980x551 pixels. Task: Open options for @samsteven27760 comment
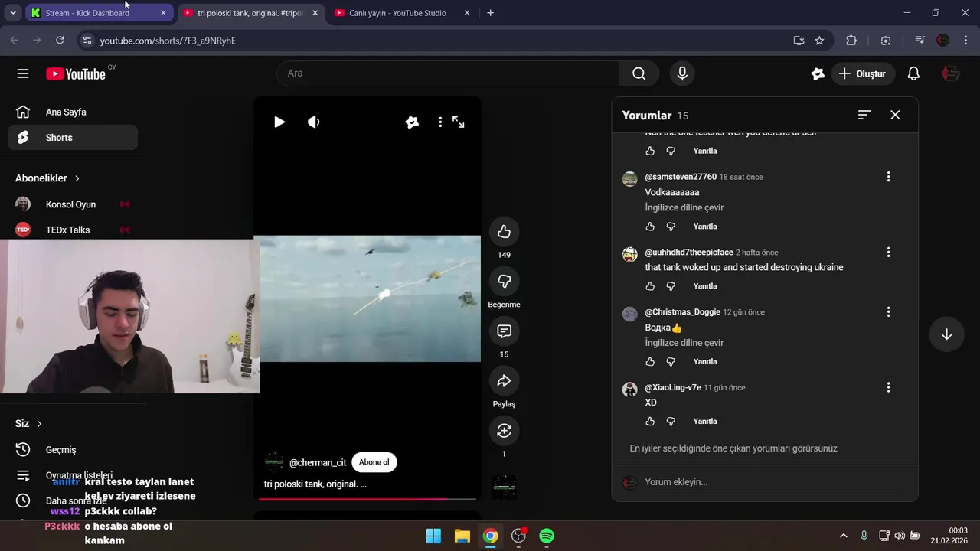(888, 177)
